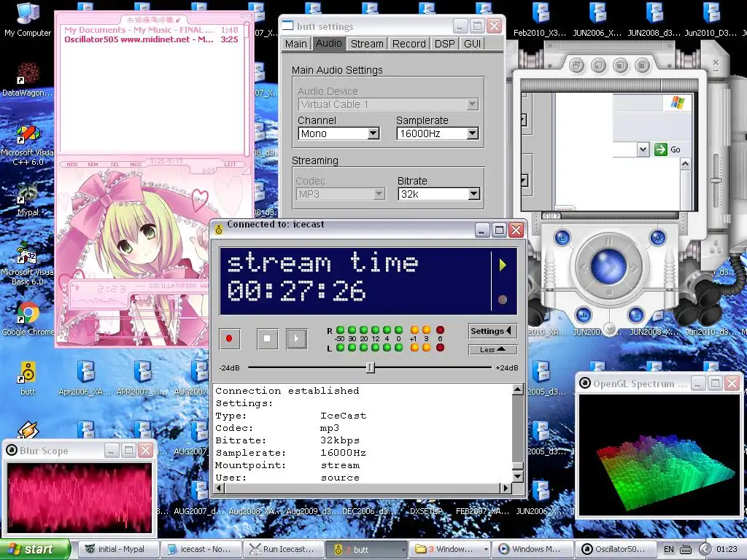Switch to the Record tab in butt settings
Screen dimensions: 747x560
(x=409, y=44)
